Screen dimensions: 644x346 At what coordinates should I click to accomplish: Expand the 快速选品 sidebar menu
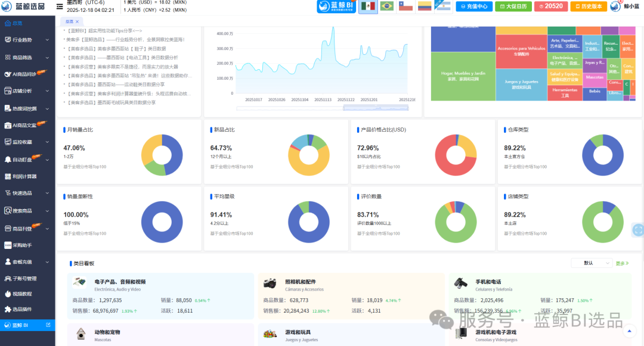27,193
